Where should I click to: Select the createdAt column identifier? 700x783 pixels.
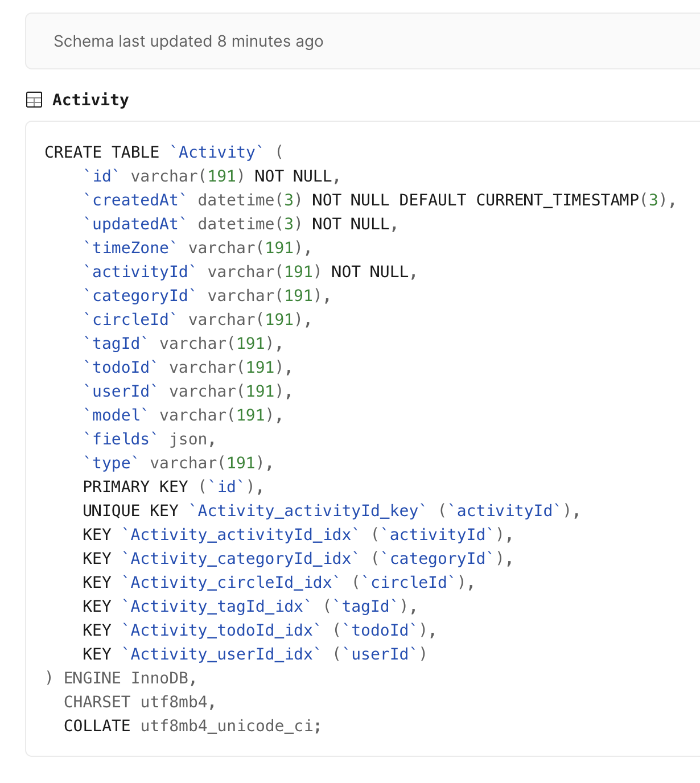(135, 200)
